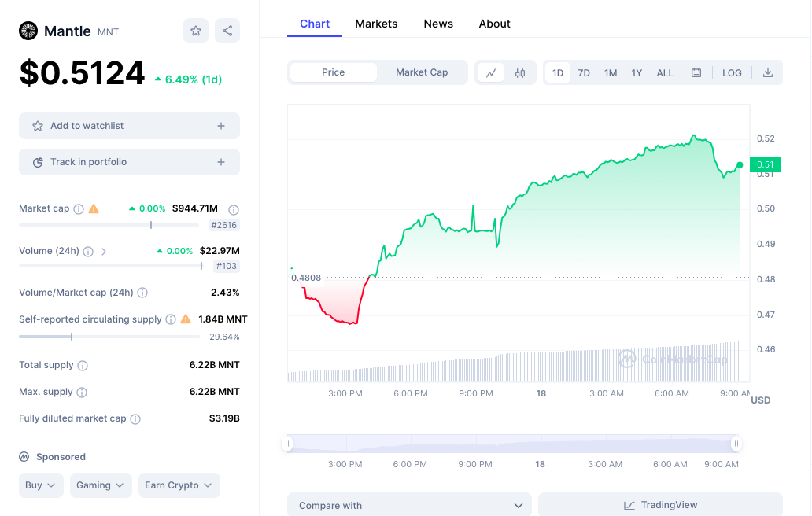Enable LOG scale on chart
This screenshot has width=812, height=516.
(x=732, y=73)
